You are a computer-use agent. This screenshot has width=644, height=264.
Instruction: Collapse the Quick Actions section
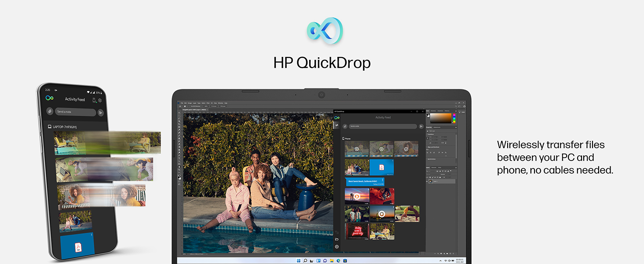427,159
